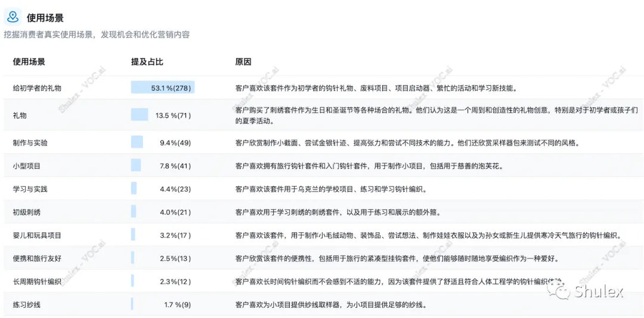Select the 使用场景 column header
The width and height of the screenshot is (644, 318).
pos(29,62)
